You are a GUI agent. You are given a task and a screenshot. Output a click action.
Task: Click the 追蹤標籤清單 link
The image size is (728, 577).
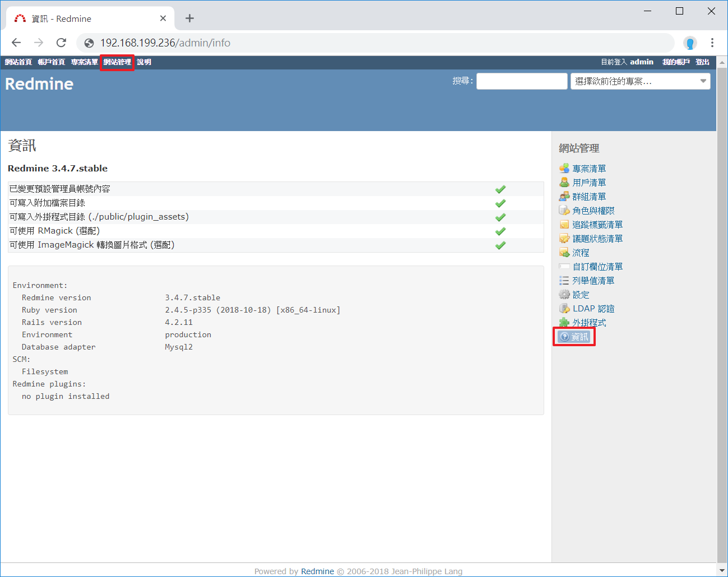(597, 224)
